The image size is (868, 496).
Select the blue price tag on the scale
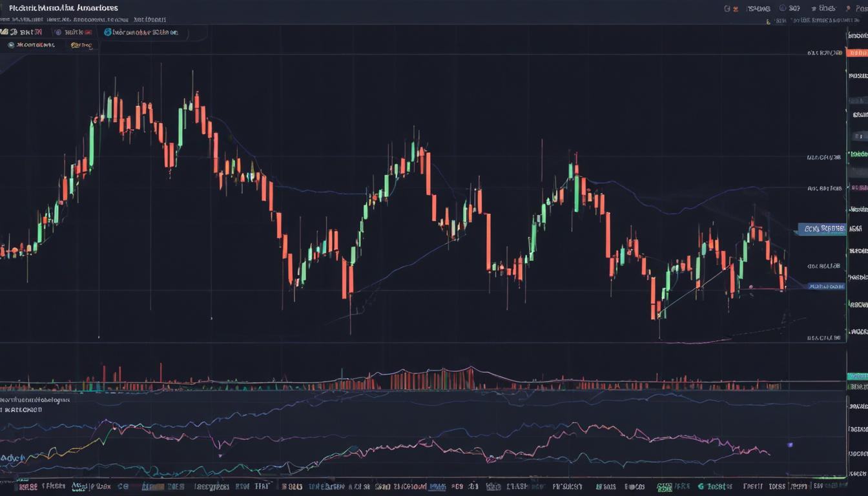click(827, 286)
